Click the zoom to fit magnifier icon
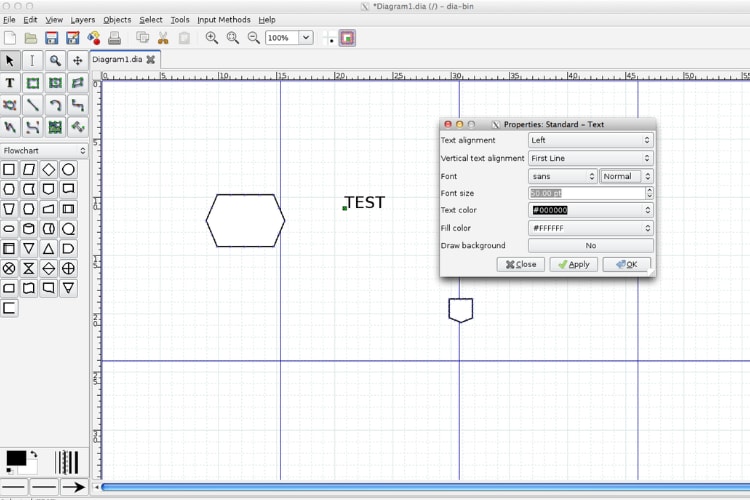 [x=233, y=38]
